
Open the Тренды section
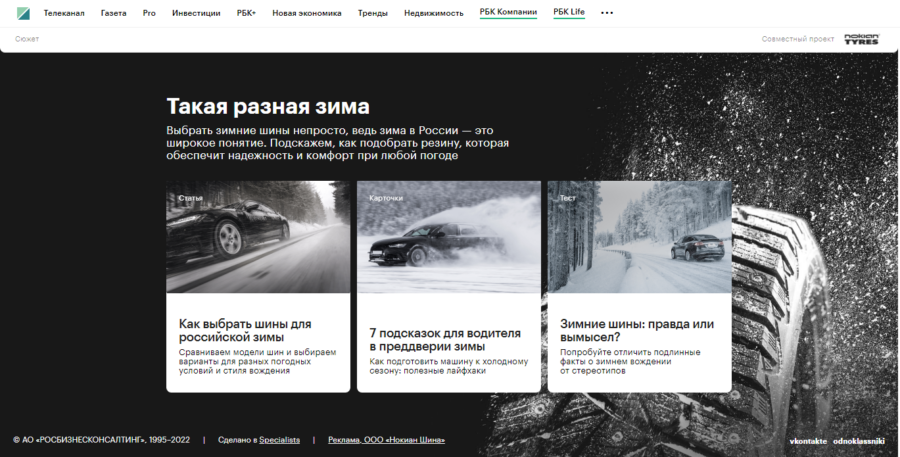click(x=373, y=13)
